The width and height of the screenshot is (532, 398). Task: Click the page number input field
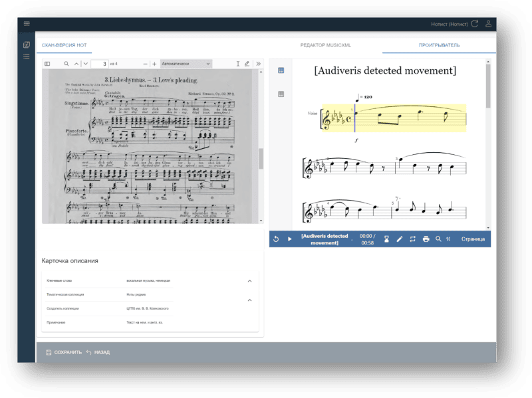pos(99,64)
